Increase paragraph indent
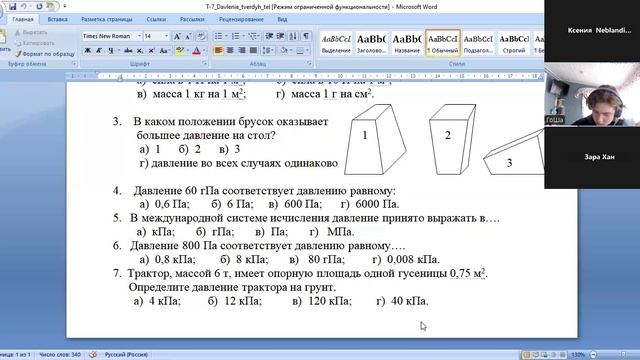The height and width of the screenshot is (360, 640). (280, 36)
